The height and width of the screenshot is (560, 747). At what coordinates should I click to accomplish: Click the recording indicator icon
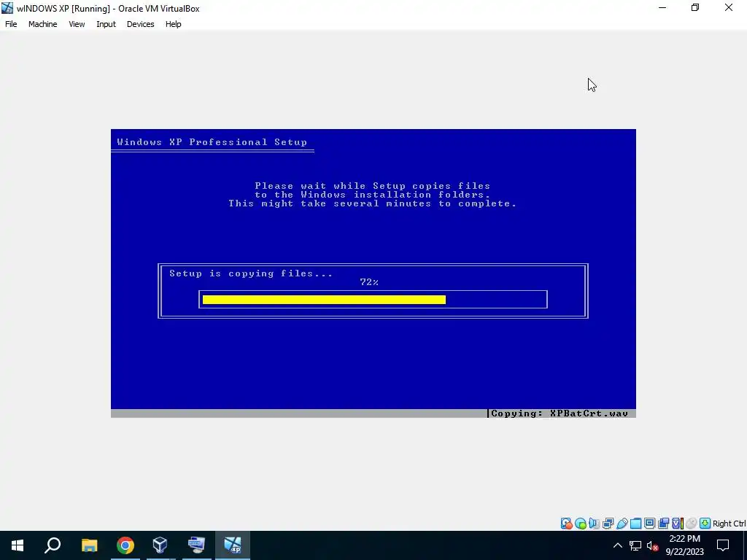click(663, 524)
